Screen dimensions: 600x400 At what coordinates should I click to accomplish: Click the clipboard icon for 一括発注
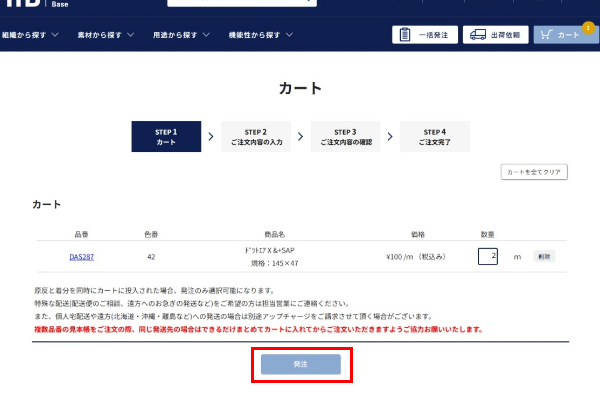405,35
